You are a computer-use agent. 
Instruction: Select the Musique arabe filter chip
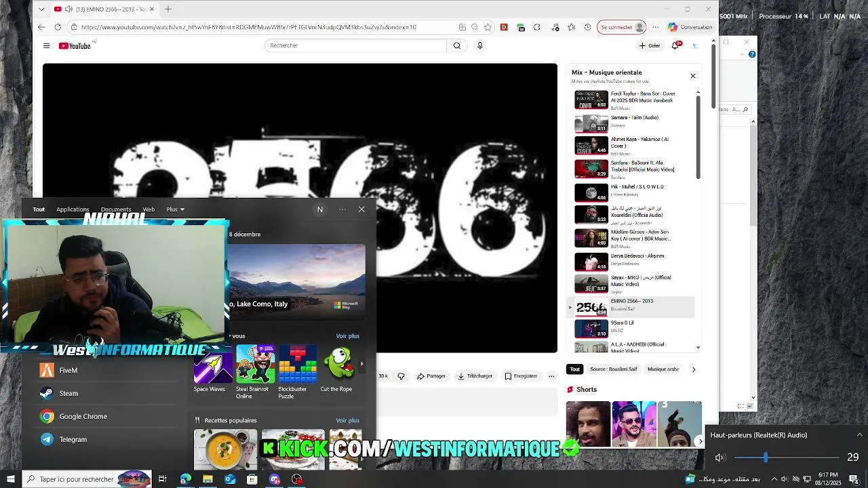663,369
